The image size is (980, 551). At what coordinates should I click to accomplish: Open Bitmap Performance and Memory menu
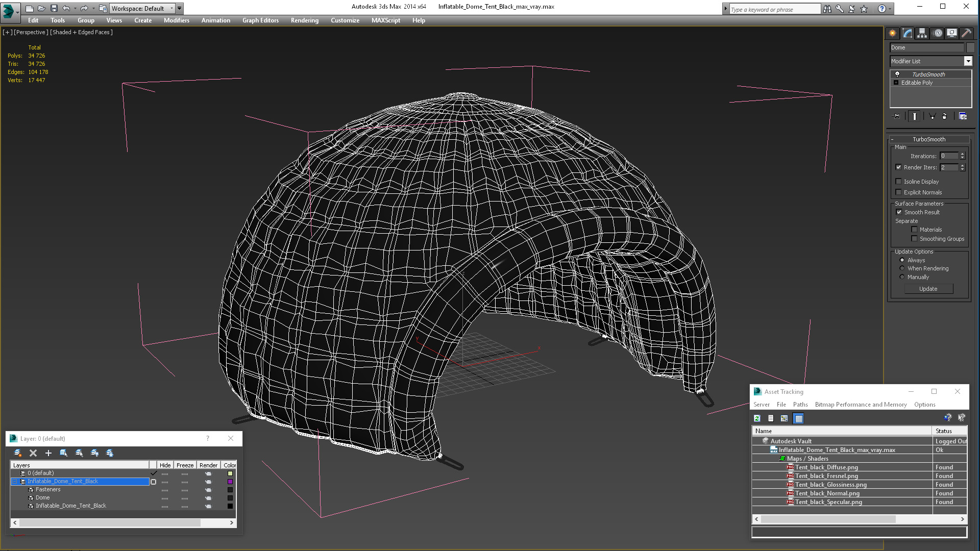861,405
